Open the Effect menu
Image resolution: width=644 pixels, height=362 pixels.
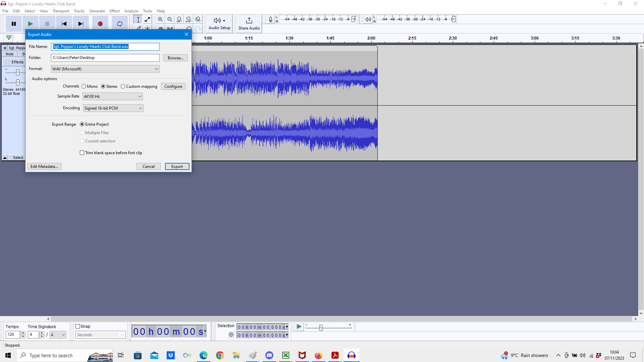(x=114, y=11)
